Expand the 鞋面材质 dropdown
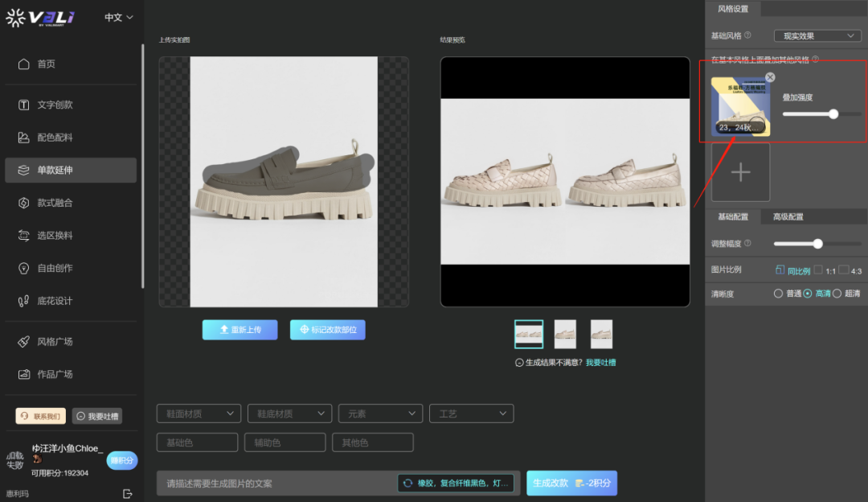Image resolution: width=868 pixels, height=502 pixels. tap(199, 414)
